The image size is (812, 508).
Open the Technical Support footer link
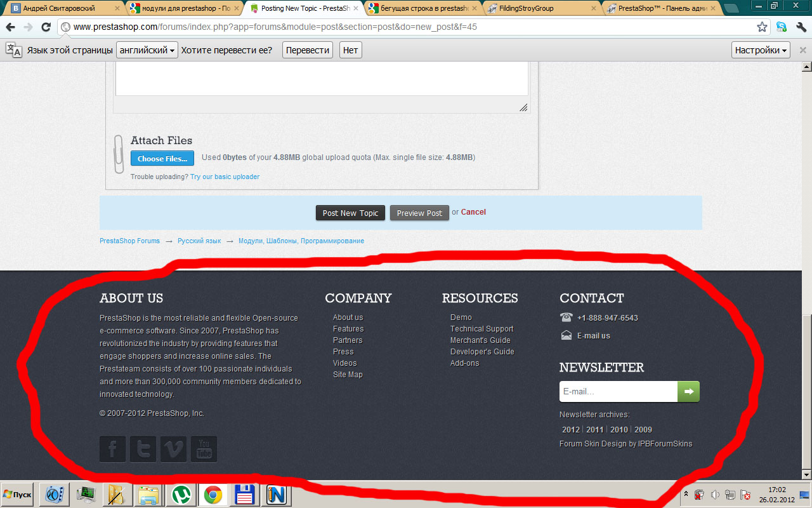click(x=481, y=329)
